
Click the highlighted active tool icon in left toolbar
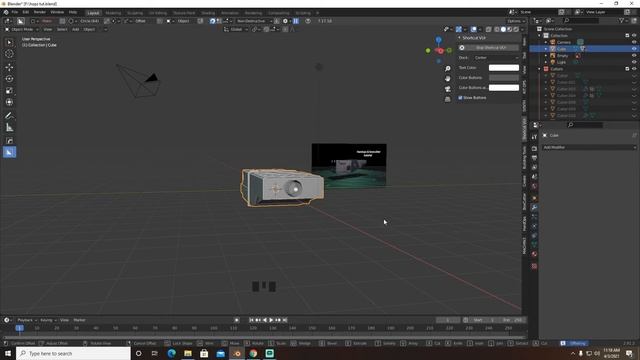coord(9,152)
